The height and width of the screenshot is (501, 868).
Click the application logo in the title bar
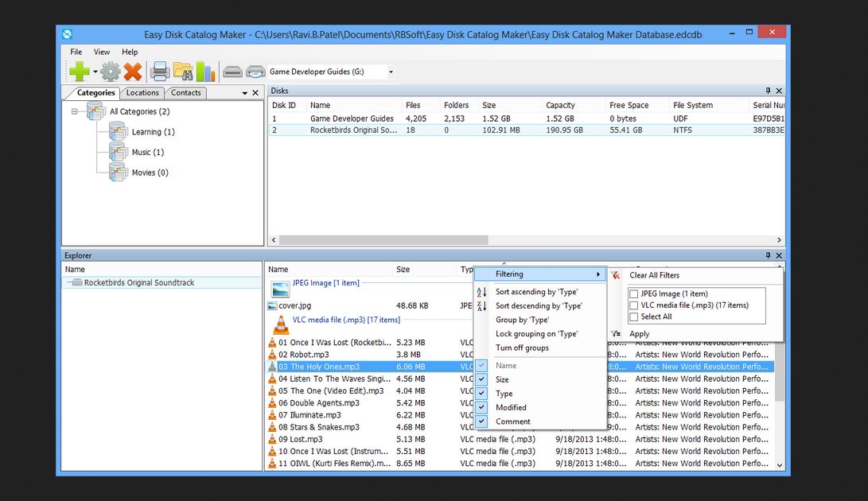click(x=68, y=34)
